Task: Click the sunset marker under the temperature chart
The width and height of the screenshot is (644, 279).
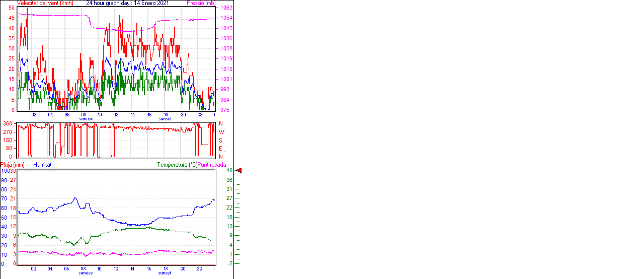Action: [165, 273]
